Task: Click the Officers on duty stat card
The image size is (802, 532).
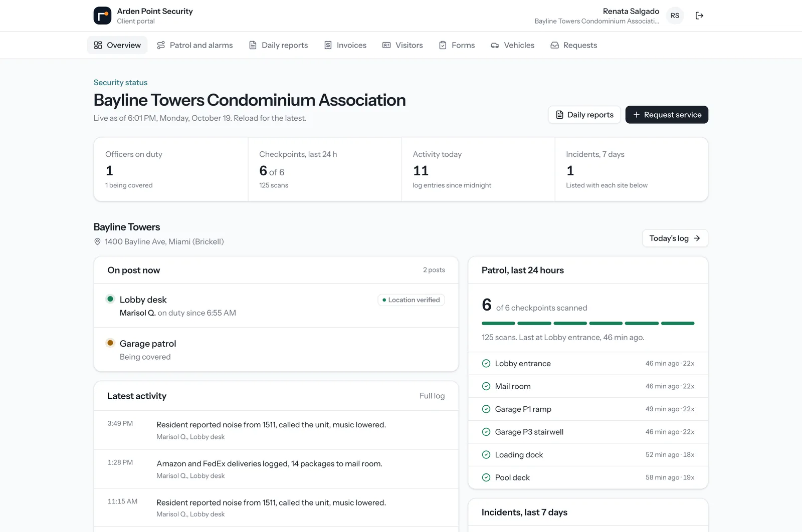Action: 171,169
